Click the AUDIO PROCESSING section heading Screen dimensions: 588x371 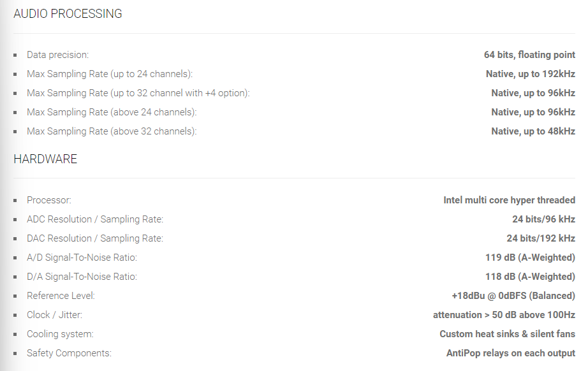pyautogui.click(x=68, y=13)
